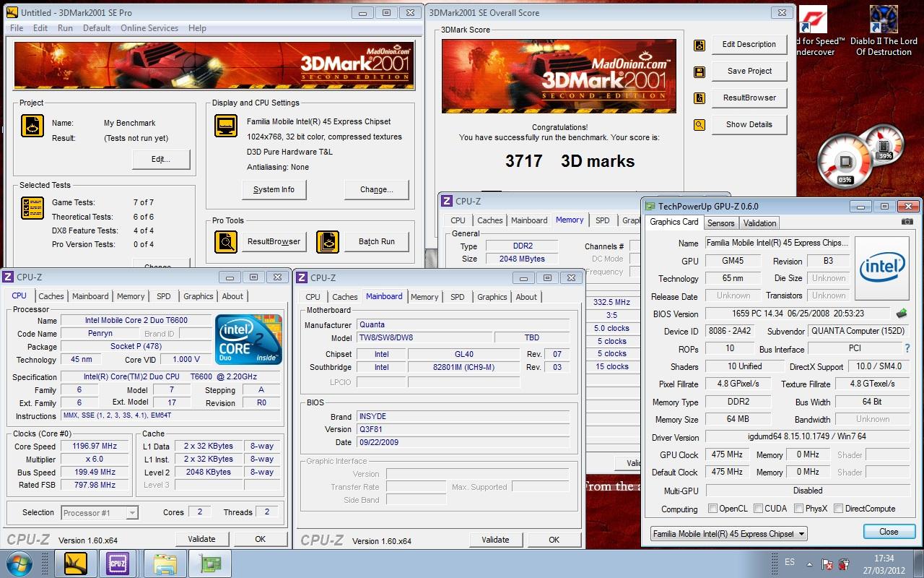Click the Core Speed value 1196.97 MHz
This screenshot has height=578, width=924.
pos(95,446)
